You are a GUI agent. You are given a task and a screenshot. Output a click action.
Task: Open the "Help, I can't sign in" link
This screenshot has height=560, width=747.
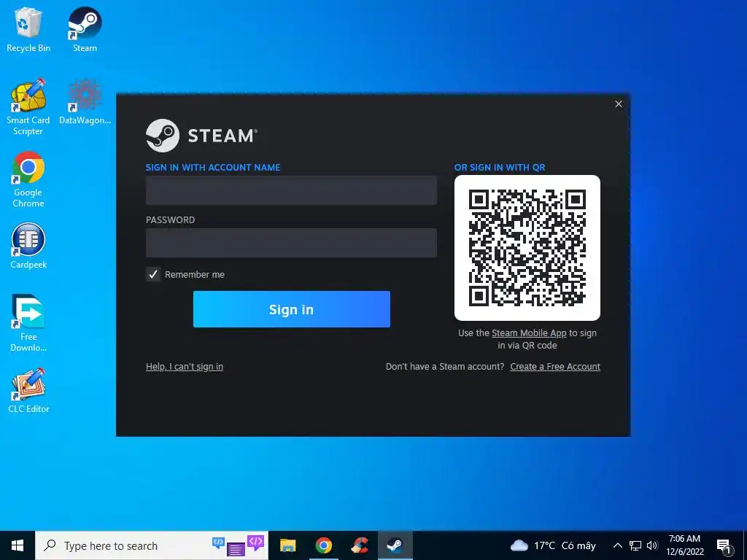185,367
